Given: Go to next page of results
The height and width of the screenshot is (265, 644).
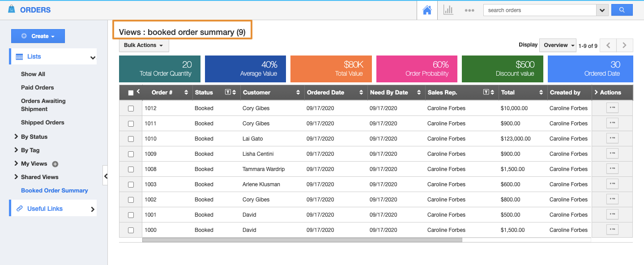Looking at the screenshot, I should (624, 45).
